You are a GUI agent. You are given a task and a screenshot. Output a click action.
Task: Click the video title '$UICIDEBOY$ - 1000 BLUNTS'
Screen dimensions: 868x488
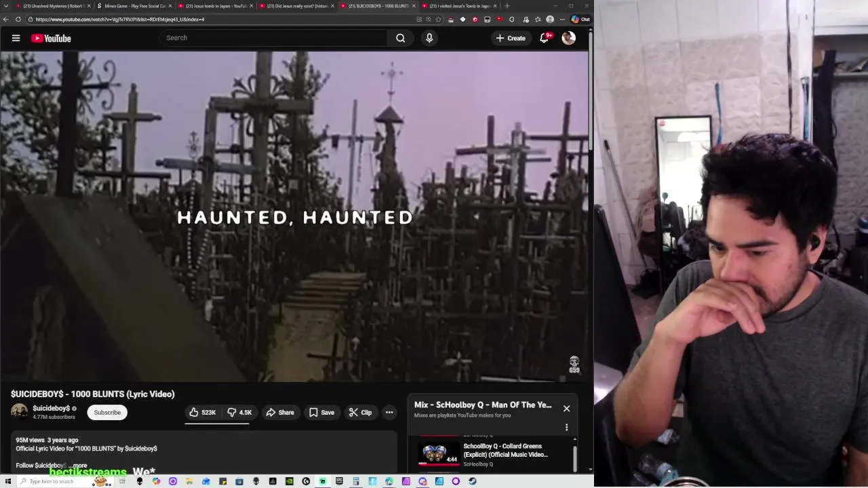[92, 394]
